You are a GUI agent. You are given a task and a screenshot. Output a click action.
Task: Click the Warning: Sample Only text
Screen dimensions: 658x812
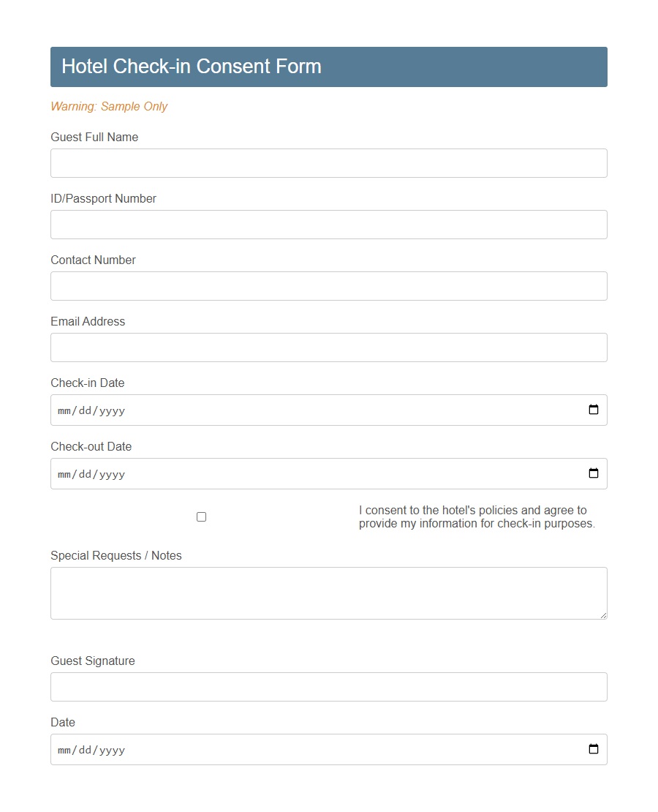[109, 106]
